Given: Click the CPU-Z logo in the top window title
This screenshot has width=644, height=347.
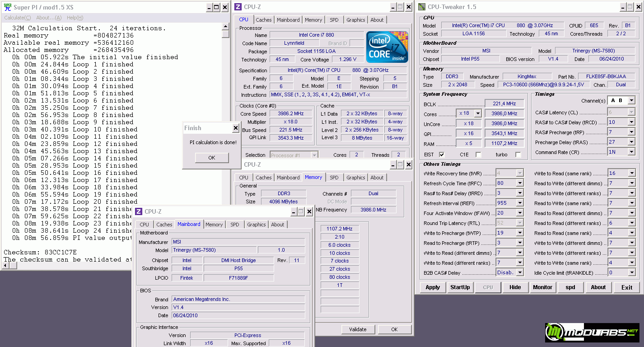Looking at the screenshot, I should point(238,7).
